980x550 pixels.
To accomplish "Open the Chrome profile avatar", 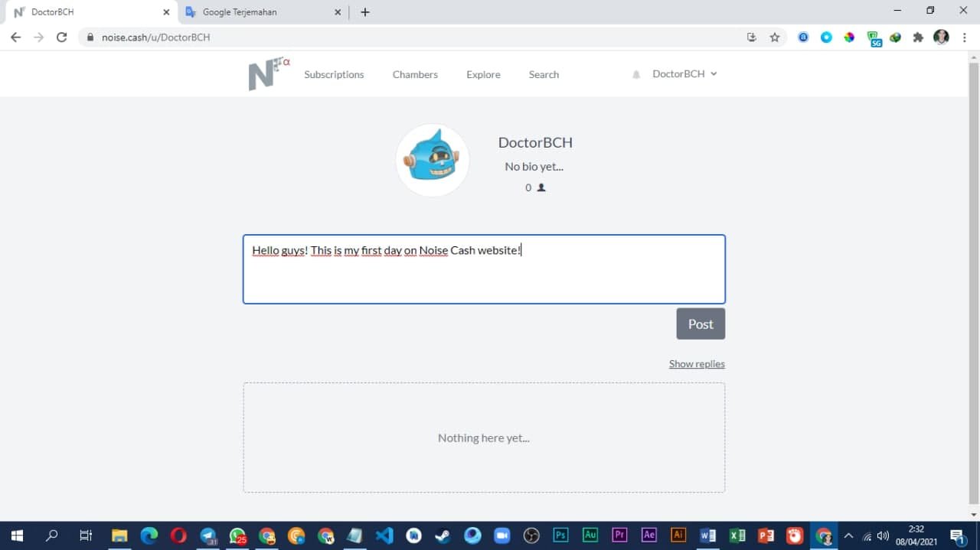I will coord(942,37).
